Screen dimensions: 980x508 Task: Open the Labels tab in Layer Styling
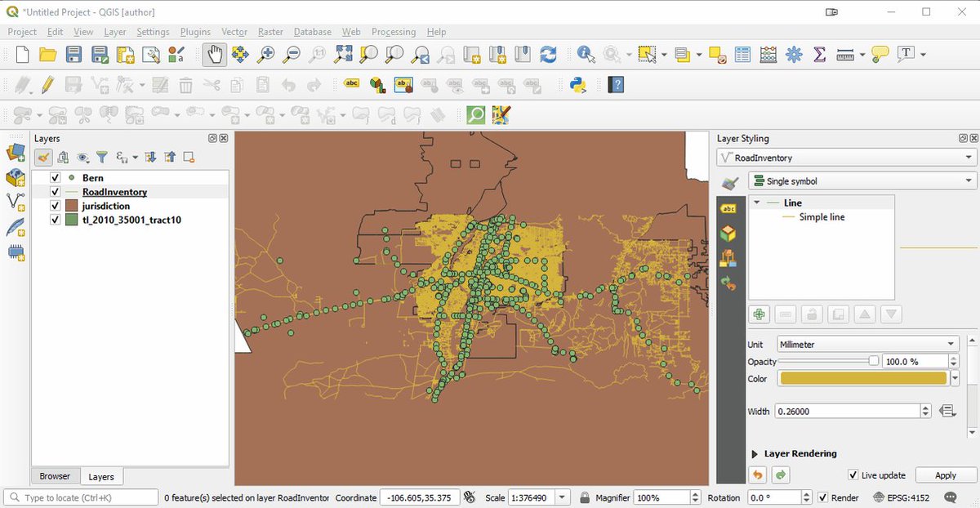728,209
